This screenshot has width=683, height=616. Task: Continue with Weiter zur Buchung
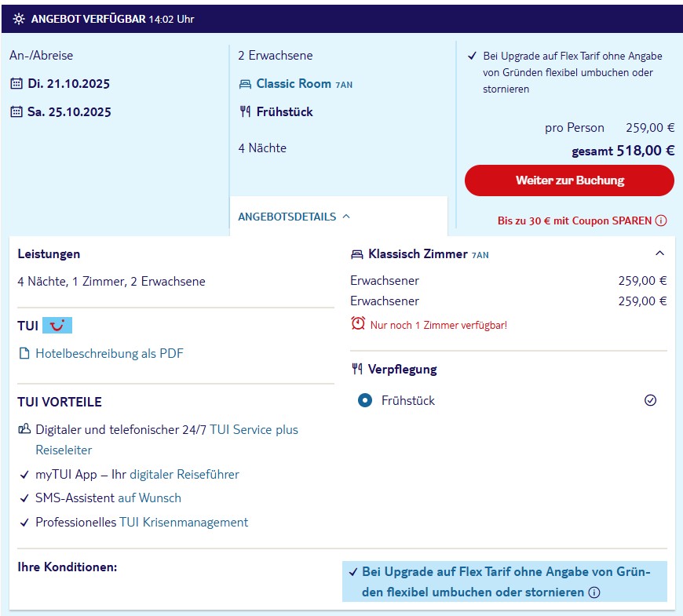(569, 180)
